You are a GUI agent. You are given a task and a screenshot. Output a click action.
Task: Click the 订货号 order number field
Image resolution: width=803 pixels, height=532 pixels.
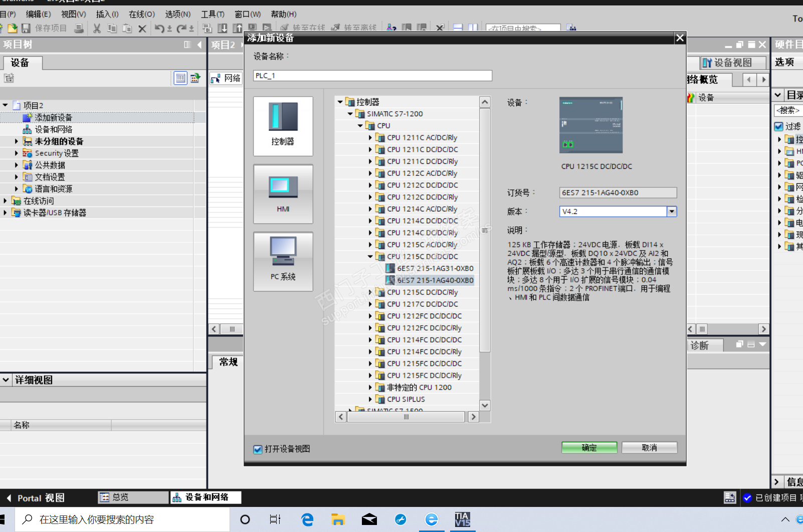618,193
